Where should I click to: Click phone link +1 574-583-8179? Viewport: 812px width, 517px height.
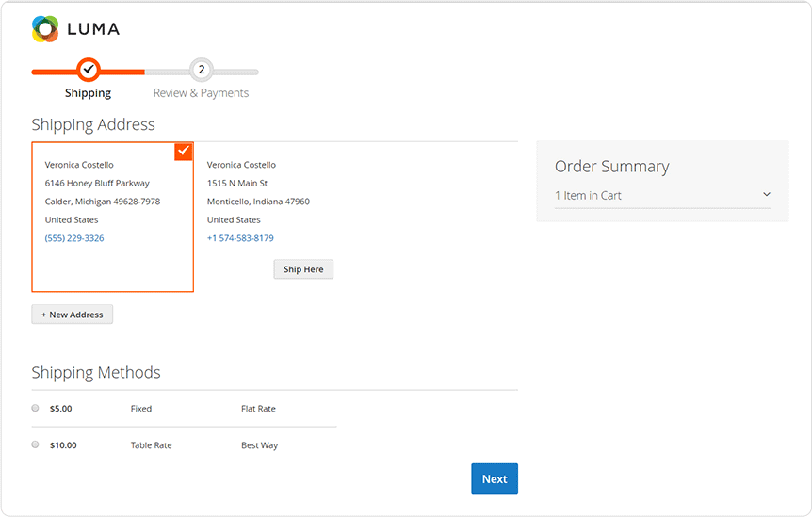click(240, 238)
